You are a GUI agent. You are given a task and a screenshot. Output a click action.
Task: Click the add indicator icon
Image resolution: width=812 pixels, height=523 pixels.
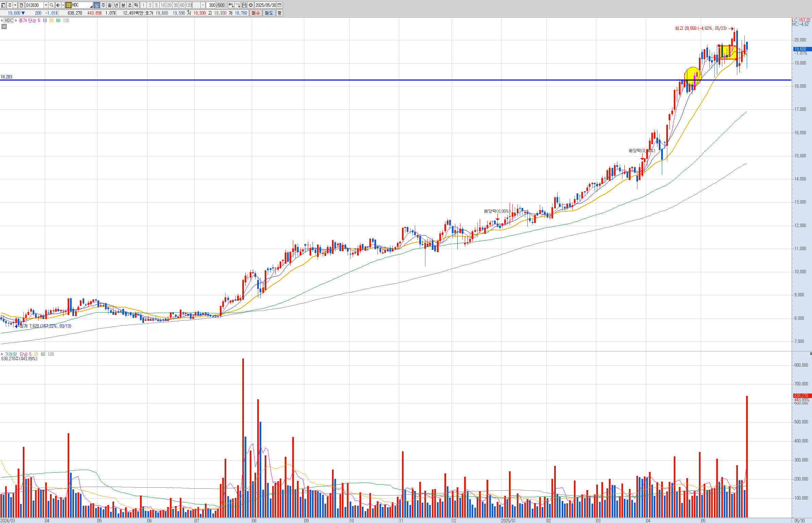tap(231, 5)
